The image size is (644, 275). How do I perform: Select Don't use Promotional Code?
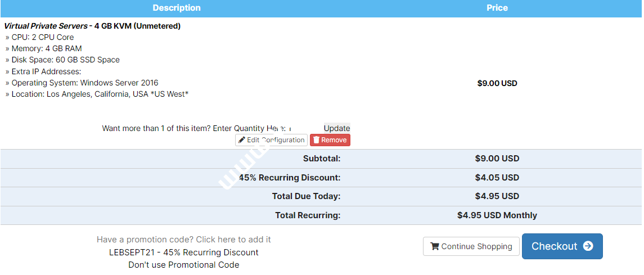(183, 265)
